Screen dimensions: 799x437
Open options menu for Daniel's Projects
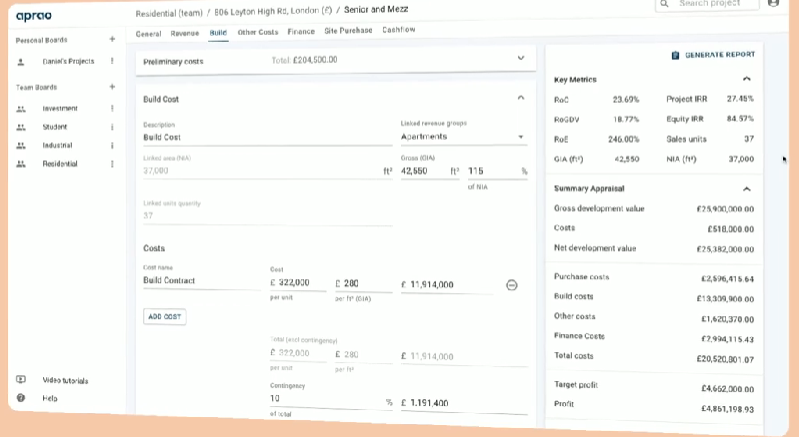coord(112,61)
